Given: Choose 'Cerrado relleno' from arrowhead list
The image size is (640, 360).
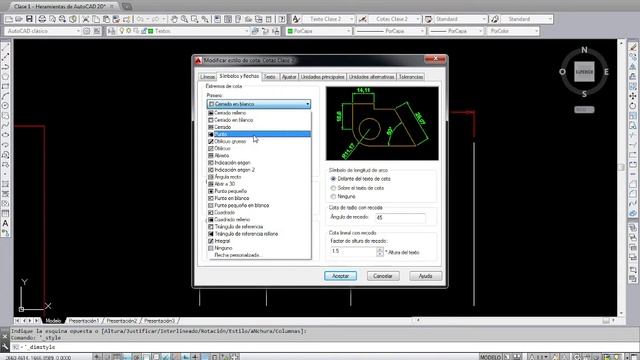Looking at the screenshot, I should coord(259,113).
